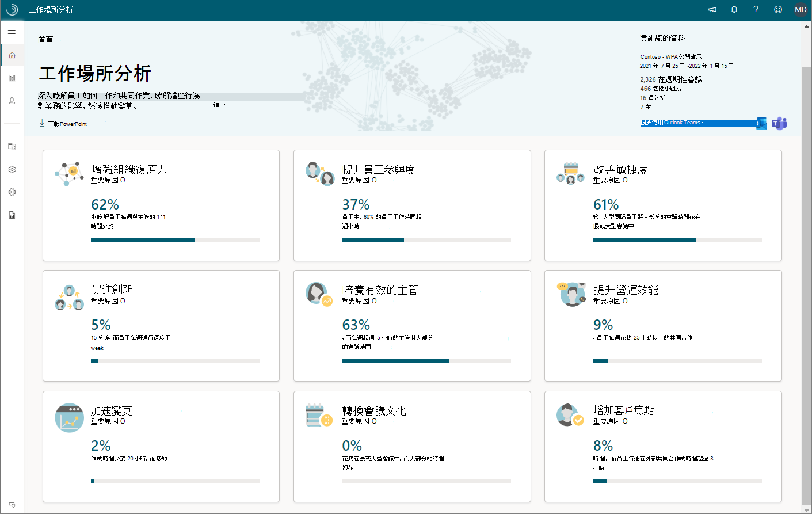Image resolution: width=812 pixels, height=514 pixels.
Task: Click the Outlook icon in the header
Action: coord(761,123)
